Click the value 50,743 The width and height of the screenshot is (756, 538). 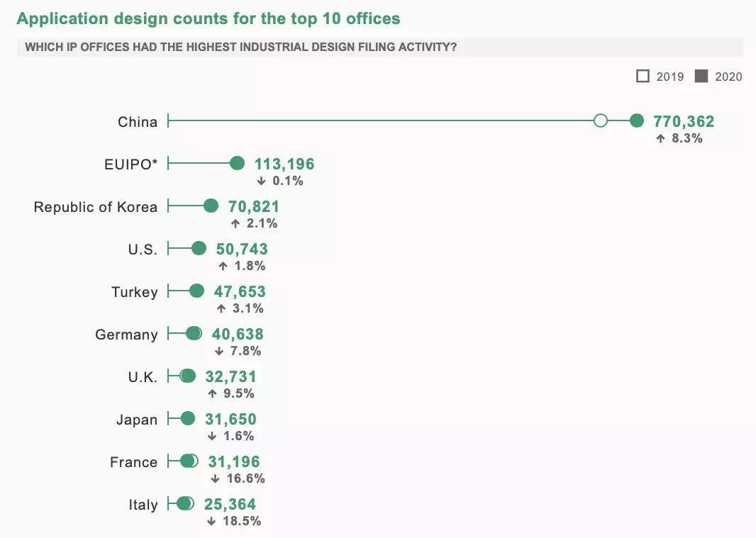(x=242, y=249)
